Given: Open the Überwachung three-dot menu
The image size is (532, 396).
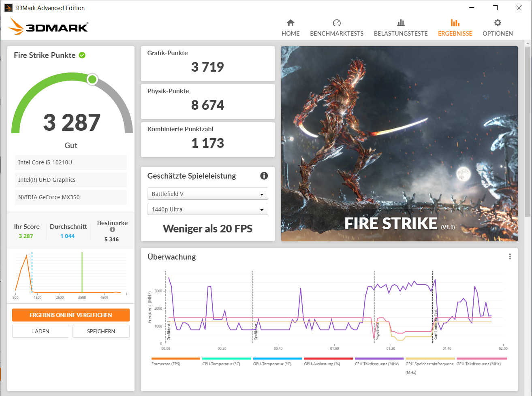Looking at the screenshot, I should point(510,257).
